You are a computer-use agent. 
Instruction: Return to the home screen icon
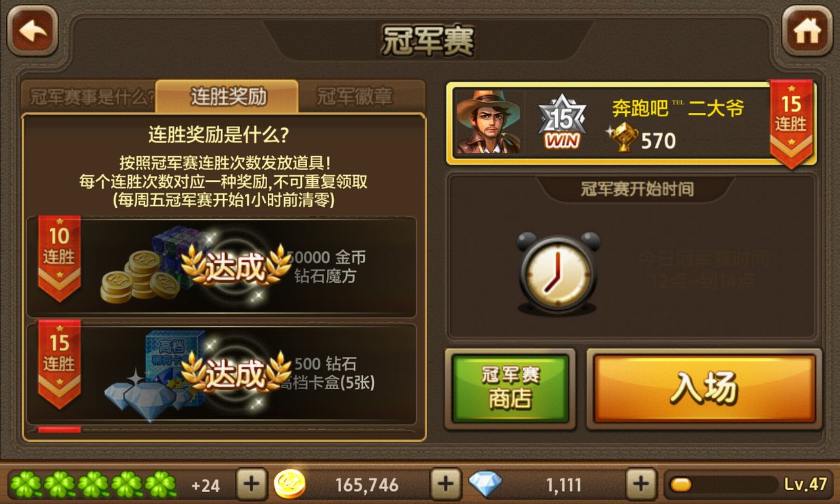(807, 30)
